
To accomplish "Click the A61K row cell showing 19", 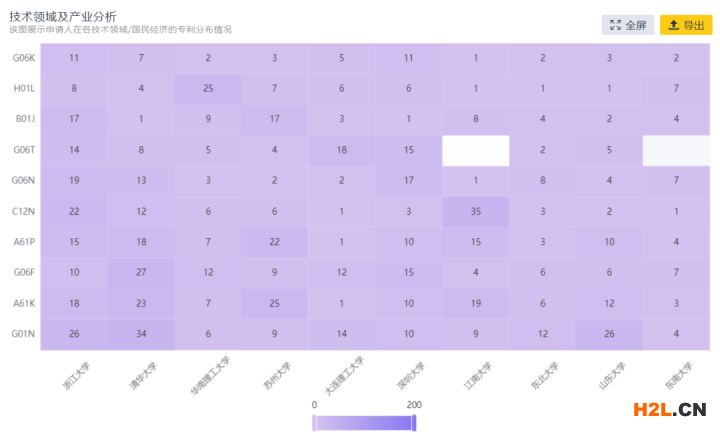I will pyautogui.click(x=476, y=303).
